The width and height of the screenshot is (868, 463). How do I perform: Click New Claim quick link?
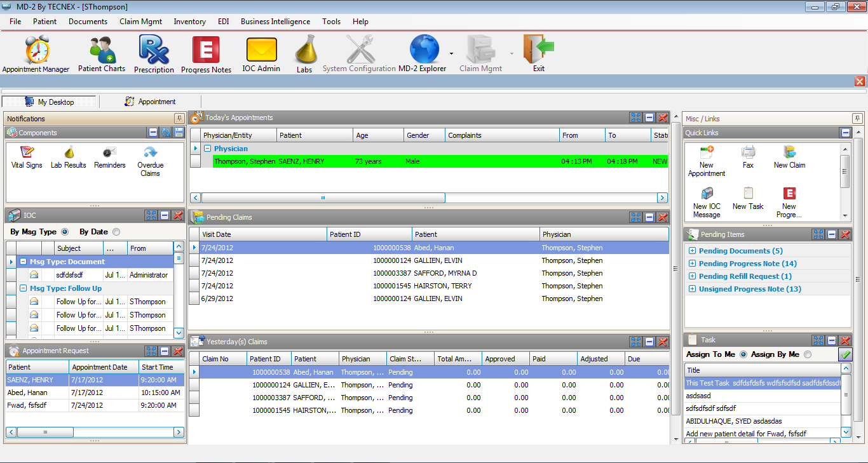tap(789, 158)
